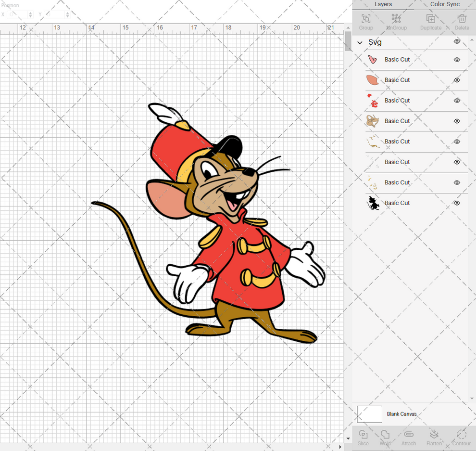Image resolution: width=476 pixels, height=451 pixels.
Task: Switch to the Color Sync tab
Action: (444, 4)
